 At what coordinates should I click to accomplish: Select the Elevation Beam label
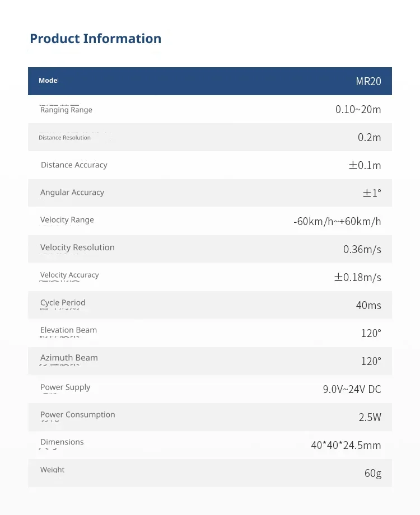coord(68,330)
